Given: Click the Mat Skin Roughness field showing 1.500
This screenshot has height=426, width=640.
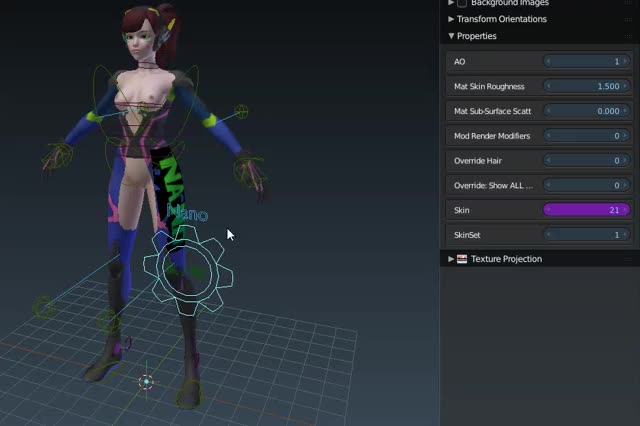Looking at the screenshot, I should coord(587,86).
